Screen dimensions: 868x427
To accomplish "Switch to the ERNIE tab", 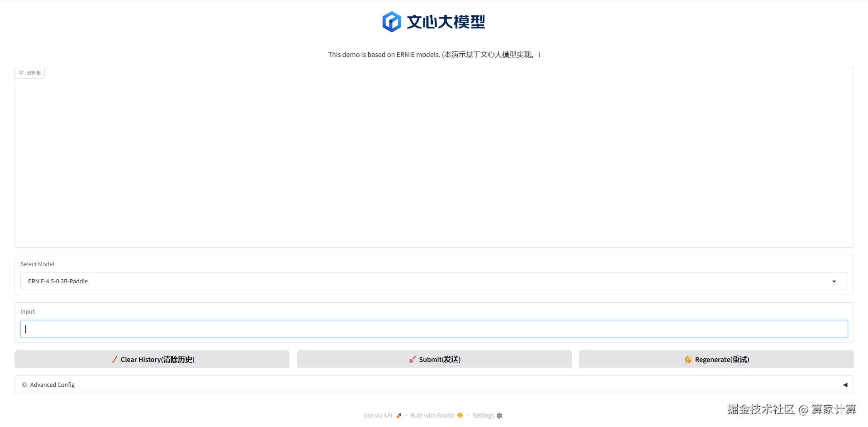I will (33, 72).
